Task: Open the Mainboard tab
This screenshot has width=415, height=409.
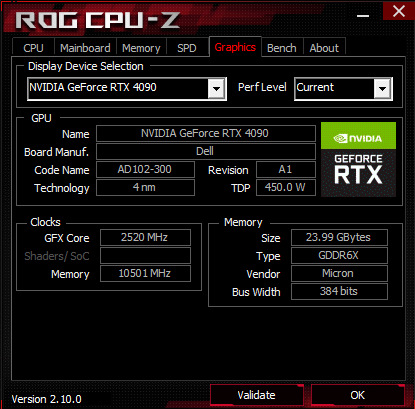Action: [85, 48]
